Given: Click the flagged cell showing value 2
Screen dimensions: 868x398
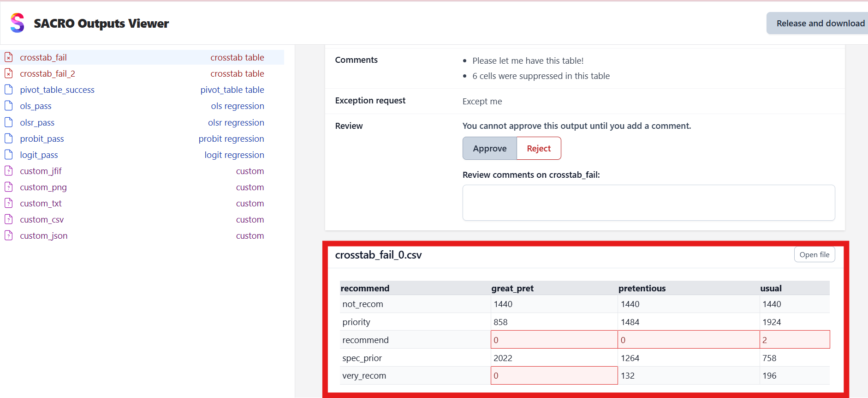Looking at the screenshot, I should coord(794,340).
